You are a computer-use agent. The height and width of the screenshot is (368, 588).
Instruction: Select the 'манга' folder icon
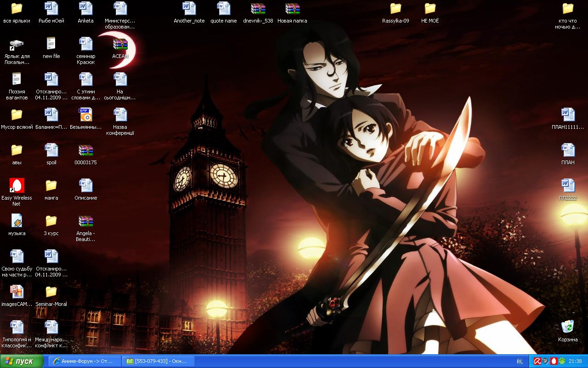click(x=51, y=186)
